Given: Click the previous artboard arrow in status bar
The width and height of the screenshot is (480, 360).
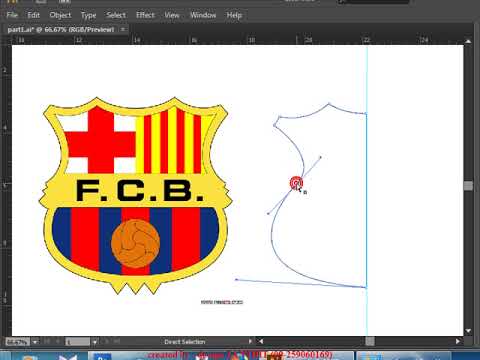Looking at the screenshot, I should (x=59, y=341).
